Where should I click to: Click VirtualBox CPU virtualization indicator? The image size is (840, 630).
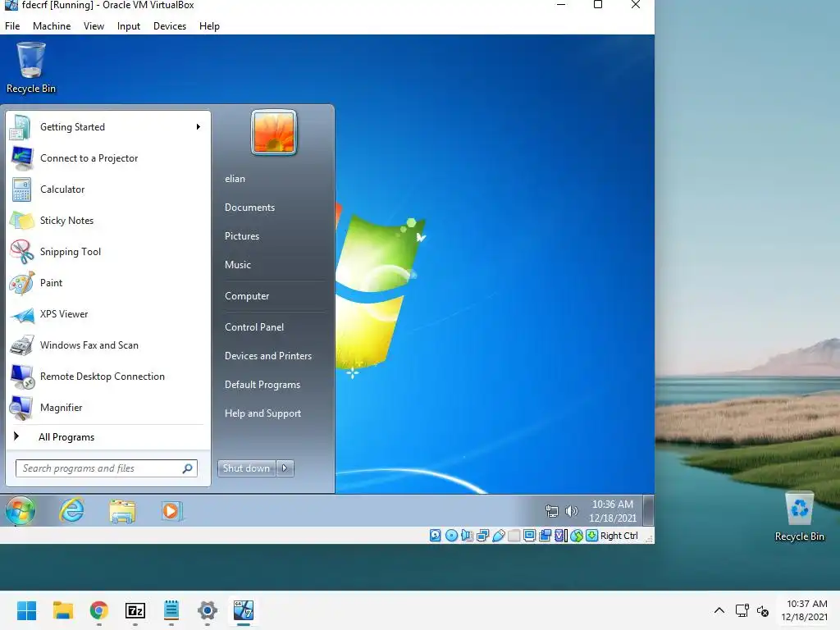[560, 535]
